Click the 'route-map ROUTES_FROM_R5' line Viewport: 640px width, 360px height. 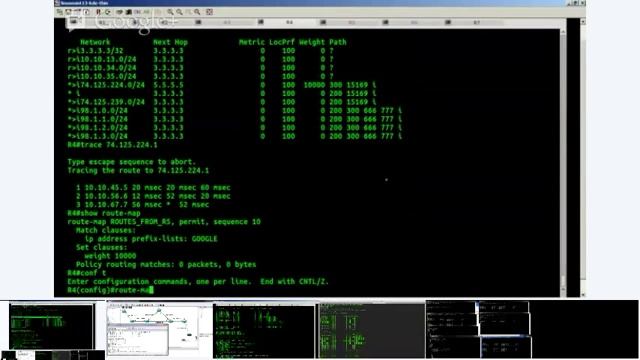(164, 222)
